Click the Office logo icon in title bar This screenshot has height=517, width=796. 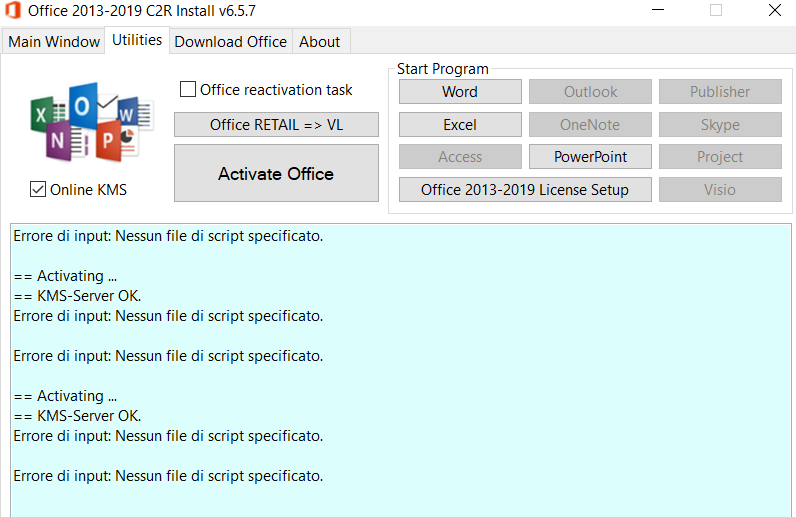[x=13, y=10]
